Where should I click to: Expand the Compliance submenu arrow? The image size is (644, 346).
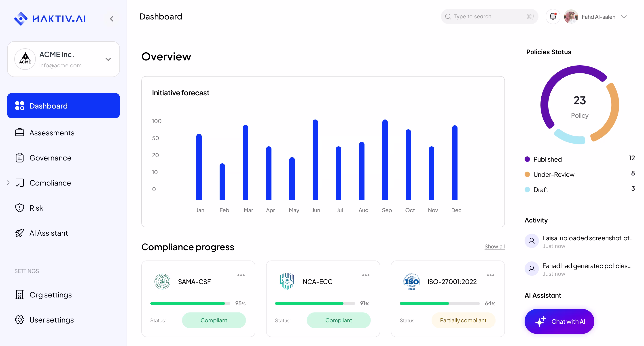pyautogui.click(x=8, y=183)
